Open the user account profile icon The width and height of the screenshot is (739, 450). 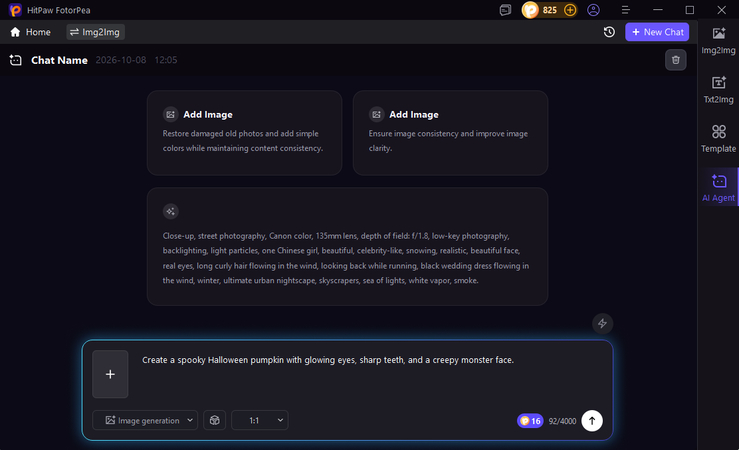point(593,10)
